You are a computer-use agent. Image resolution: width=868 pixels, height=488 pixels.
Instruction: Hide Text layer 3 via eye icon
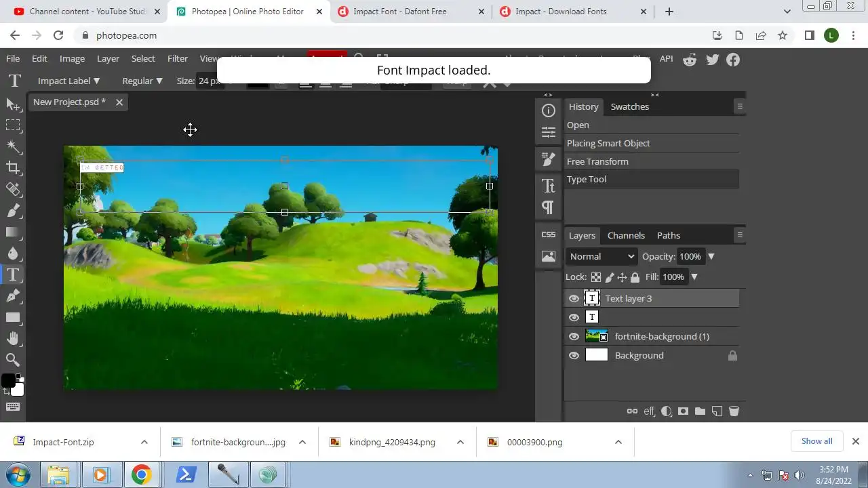574,298
